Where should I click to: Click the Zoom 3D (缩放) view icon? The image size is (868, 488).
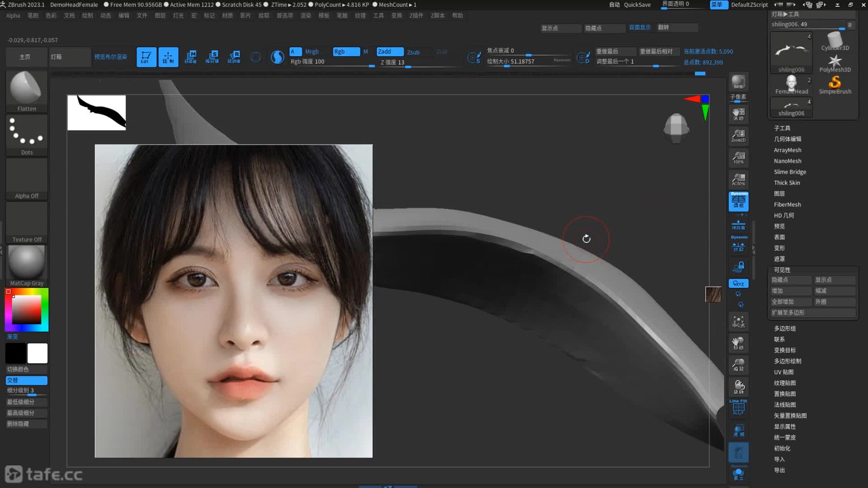pos(738,365)
